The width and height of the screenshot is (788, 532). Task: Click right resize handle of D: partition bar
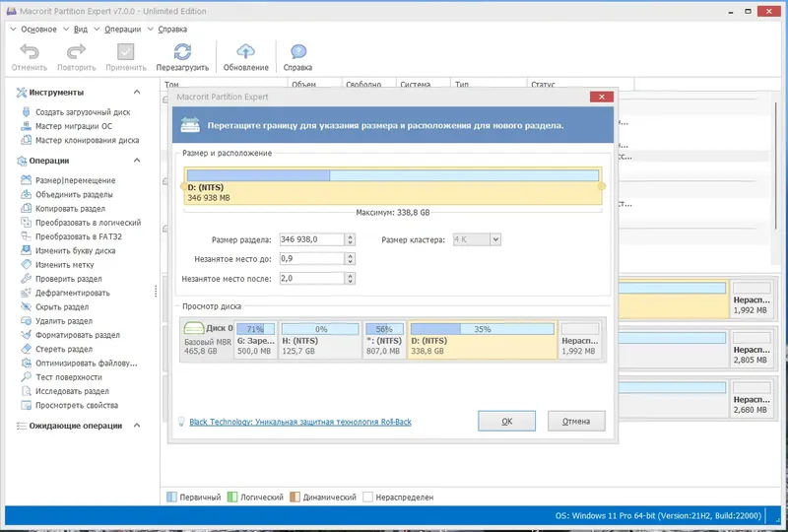coord(602,186)
